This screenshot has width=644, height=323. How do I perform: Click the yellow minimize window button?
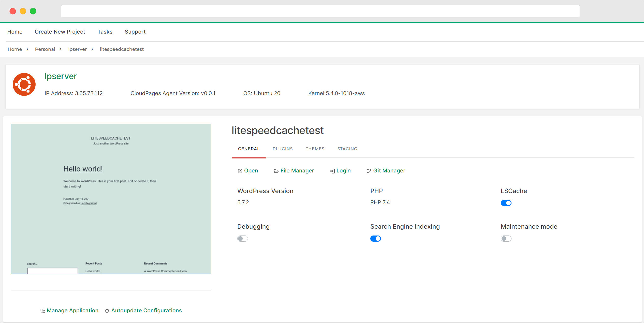23,11
